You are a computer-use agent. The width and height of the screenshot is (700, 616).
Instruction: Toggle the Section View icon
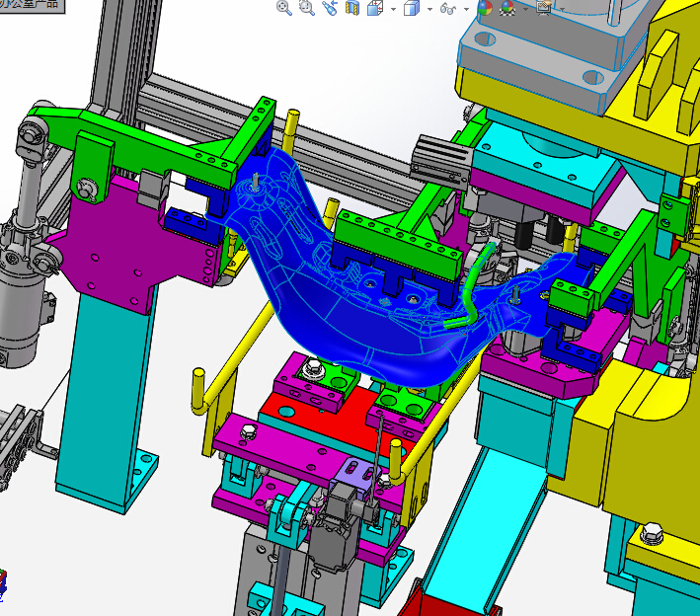[x=352, y=8]
